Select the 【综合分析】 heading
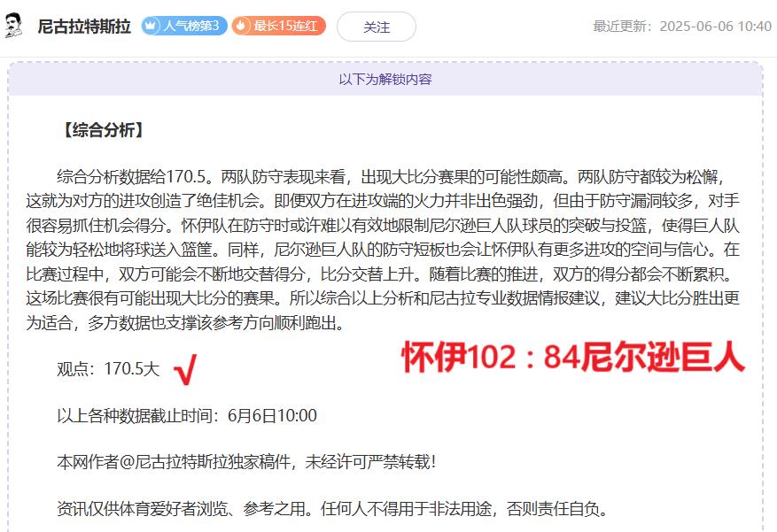This screenshot has height=532, width=777. pos(103,130)
